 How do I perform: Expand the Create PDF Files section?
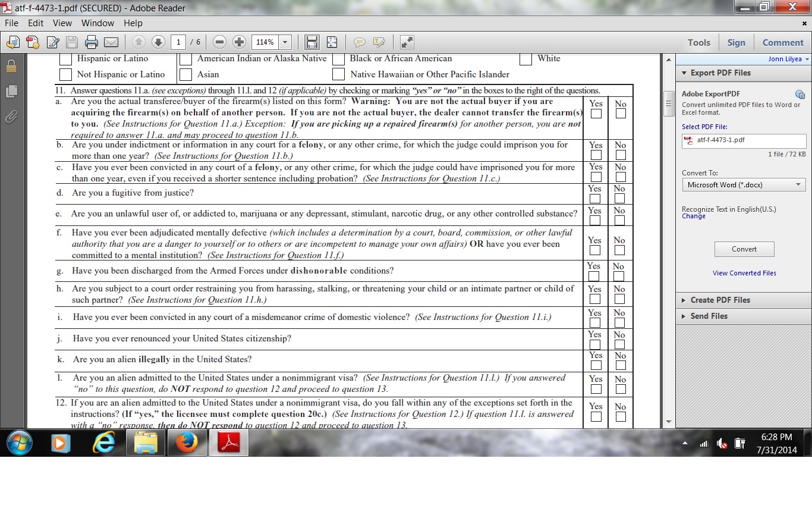coord(720,300)
